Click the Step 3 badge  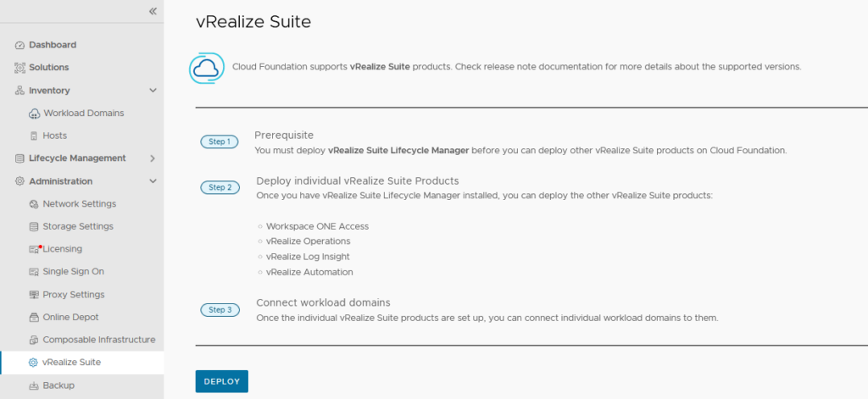pos(220,310)
